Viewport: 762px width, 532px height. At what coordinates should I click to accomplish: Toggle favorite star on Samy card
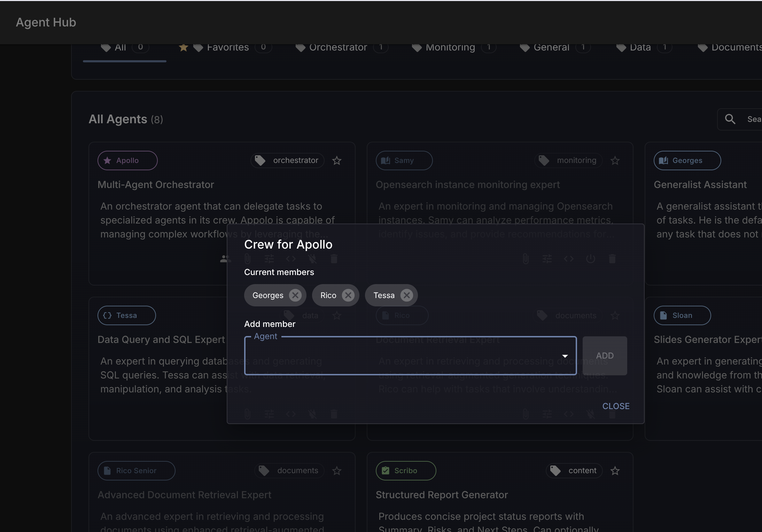[615, 161]
